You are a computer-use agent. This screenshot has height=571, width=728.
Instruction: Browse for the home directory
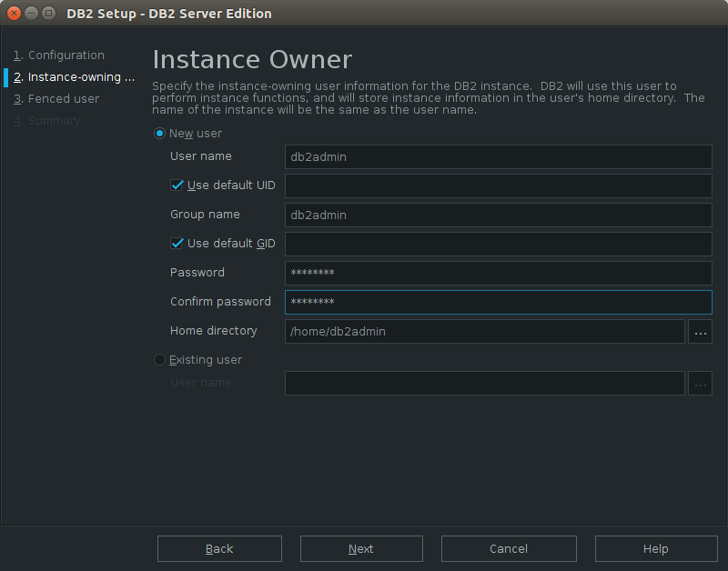click(700, 332)
